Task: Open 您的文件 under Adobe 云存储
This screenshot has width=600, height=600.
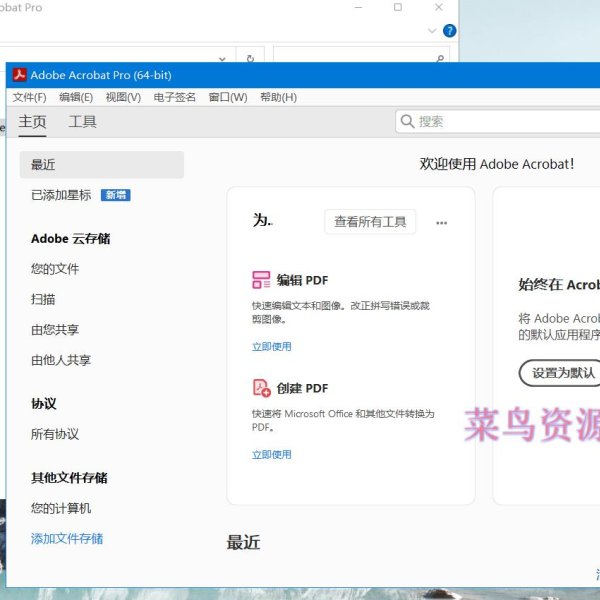Action: [x=55, y=269]
